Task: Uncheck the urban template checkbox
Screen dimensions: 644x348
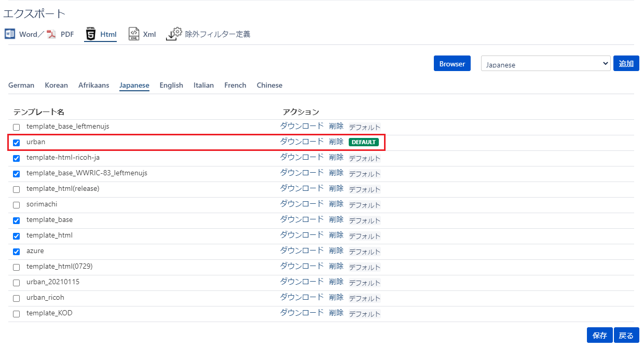Action: (17, 143)
